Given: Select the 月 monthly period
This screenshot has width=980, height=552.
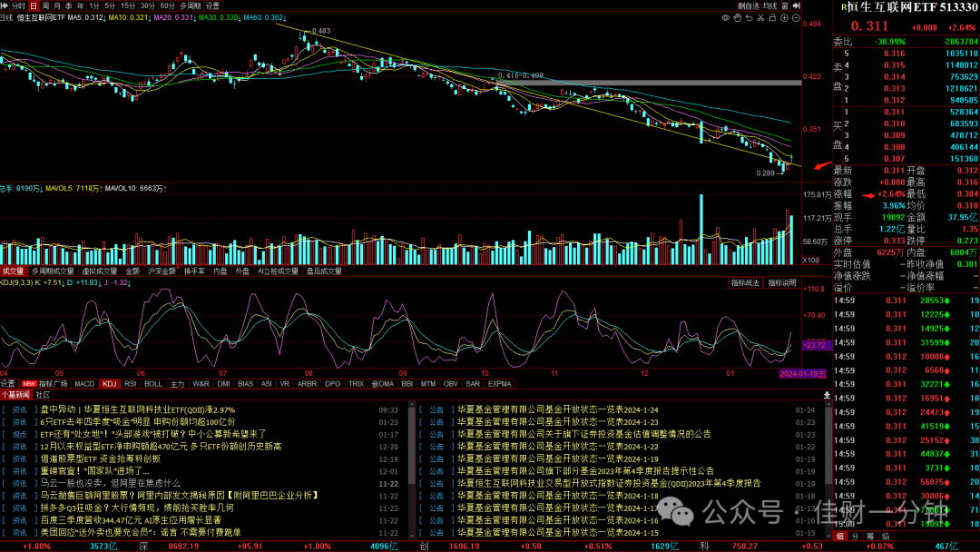Looking at the screenshot, I should point(57,5).
